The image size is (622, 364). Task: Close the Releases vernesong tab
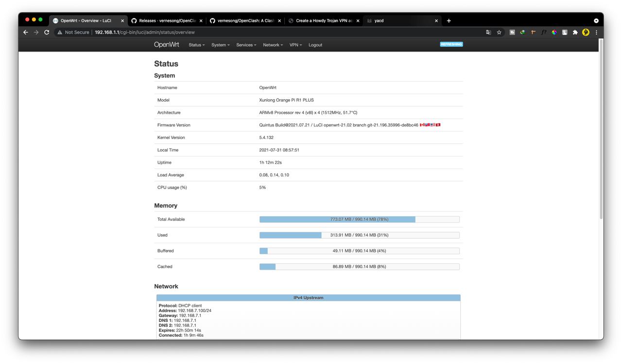coord(201,21)
